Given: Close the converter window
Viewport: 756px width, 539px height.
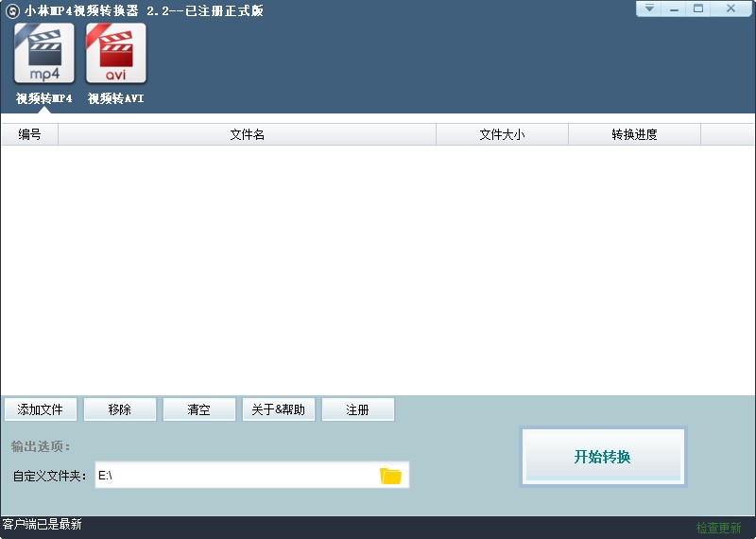Looking at the screenshot, I should pos(730,9).
